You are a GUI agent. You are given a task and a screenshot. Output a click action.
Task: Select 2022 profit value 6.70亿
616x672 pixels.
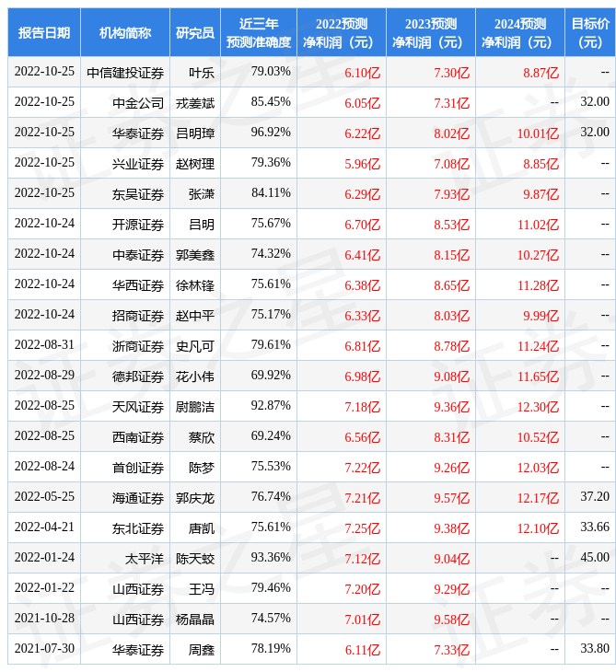[x=362, y=225]
